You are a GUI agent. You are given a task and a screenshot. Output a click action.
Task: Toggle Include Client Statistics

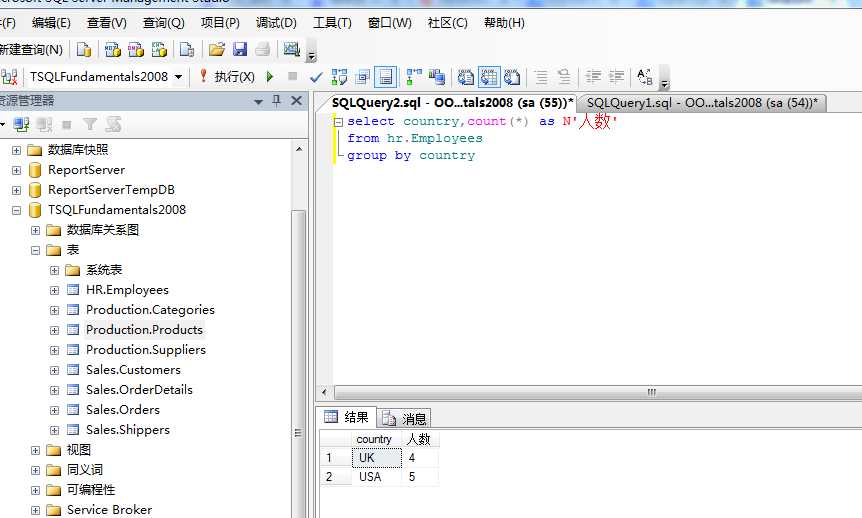click(x=437, y=77)
